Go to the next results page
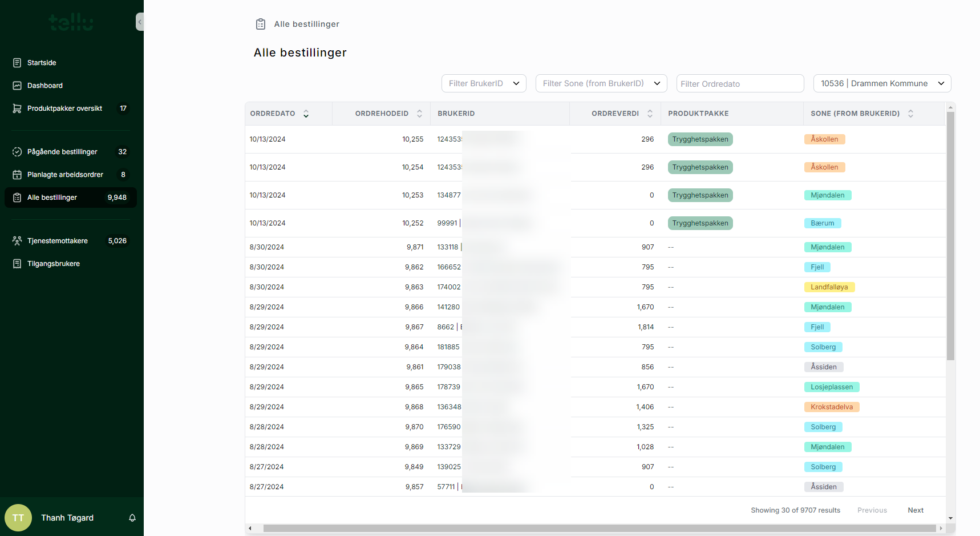Image resolution: width=980 pixels, height=536 pixels. 915,510
